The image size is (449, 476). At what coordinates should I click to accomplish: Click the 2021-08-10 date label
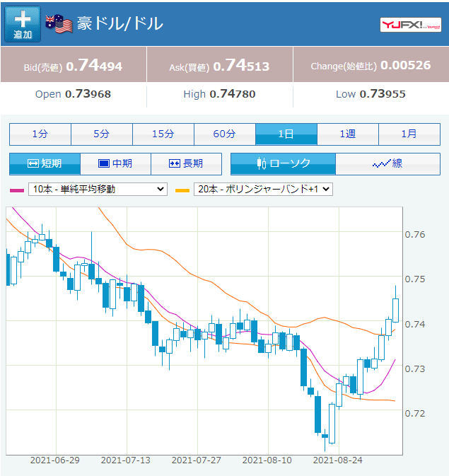[x=267, y=460]
